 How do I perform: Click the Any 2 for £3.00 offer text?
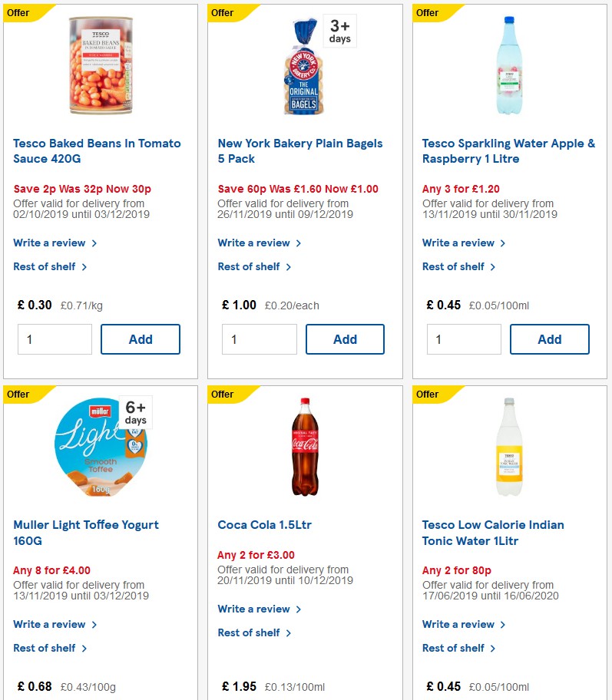click(x=249, y=553)
